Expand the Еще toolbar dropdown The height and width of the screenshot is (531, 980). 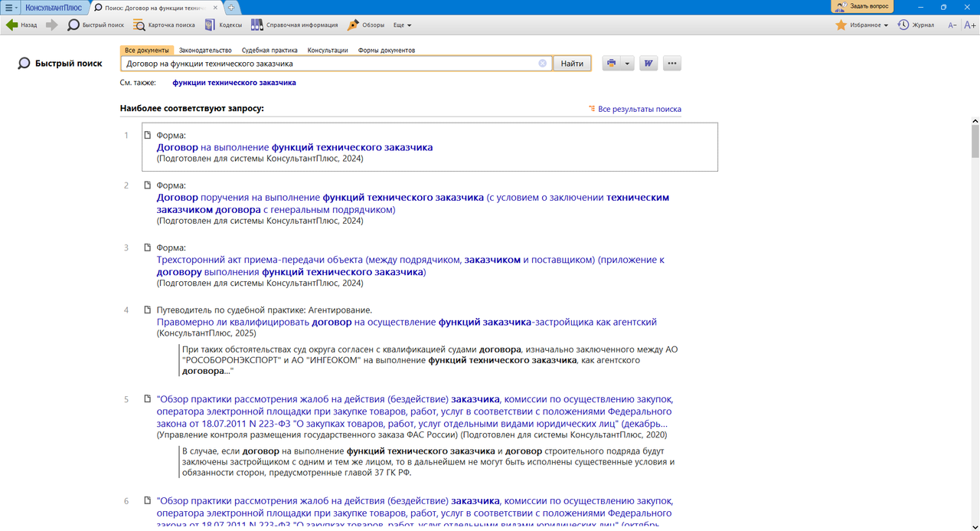click(x=403, y=25)
